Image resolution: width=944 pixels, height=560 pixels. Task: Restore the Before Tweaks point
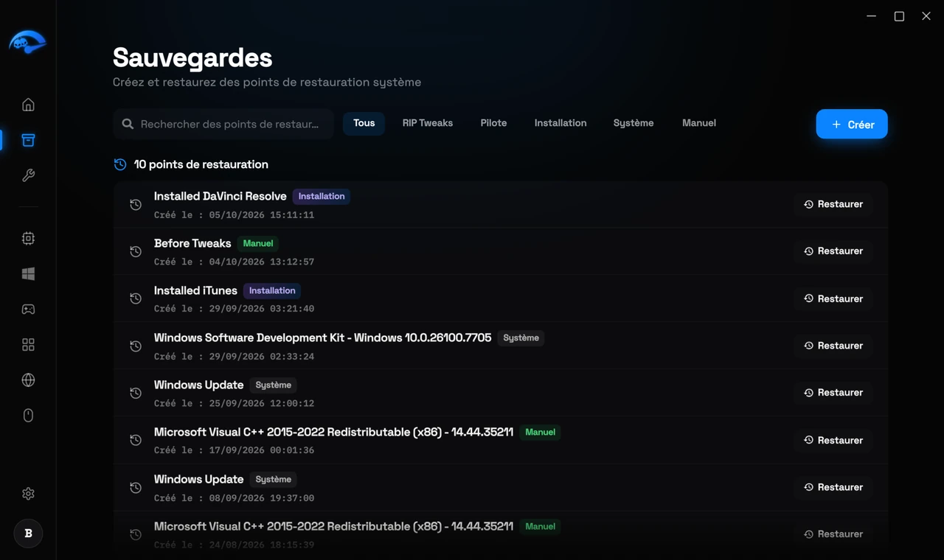pyautogui.click(x=833, y=251)
